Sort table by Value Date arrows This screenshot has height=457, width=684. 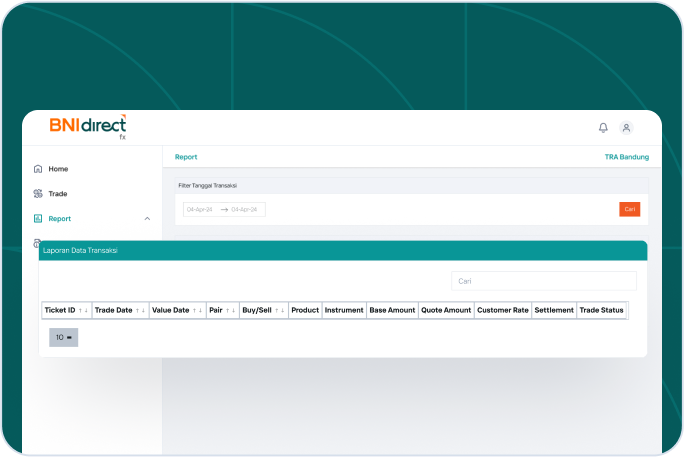click(198, 311)
